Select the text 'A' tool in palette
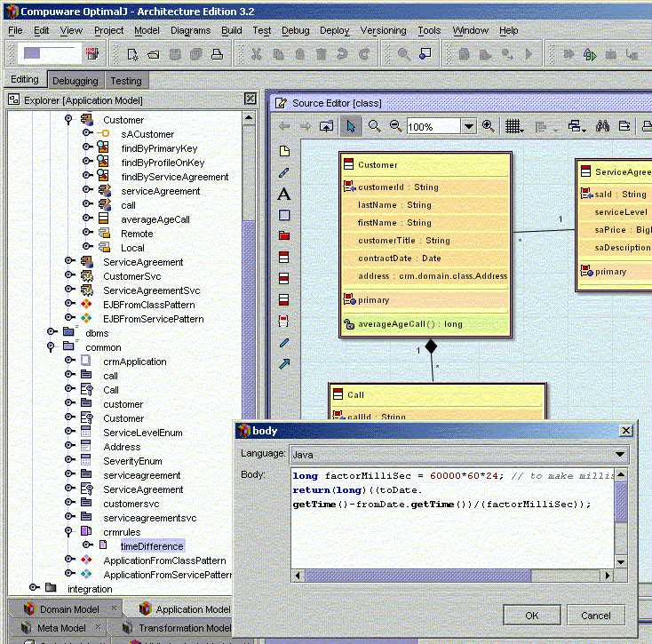This screenshot has height=644, width=652. point(284,194)
